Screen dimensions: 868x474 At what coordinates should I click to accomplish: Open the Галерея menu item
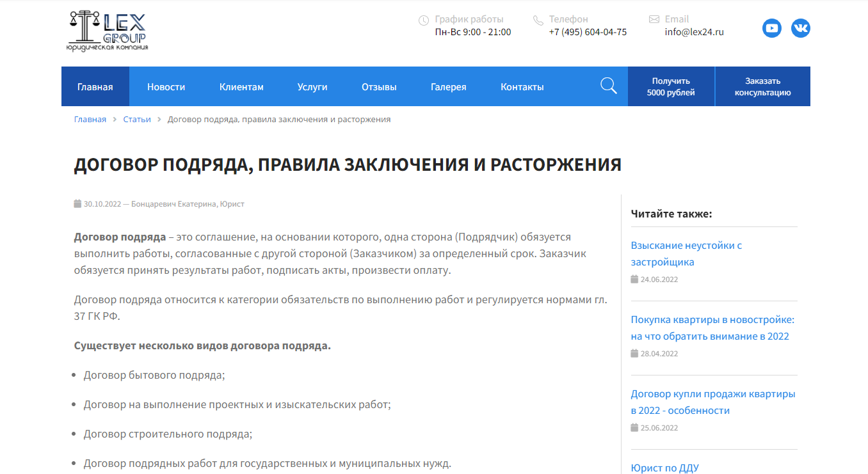click(449, 86)
